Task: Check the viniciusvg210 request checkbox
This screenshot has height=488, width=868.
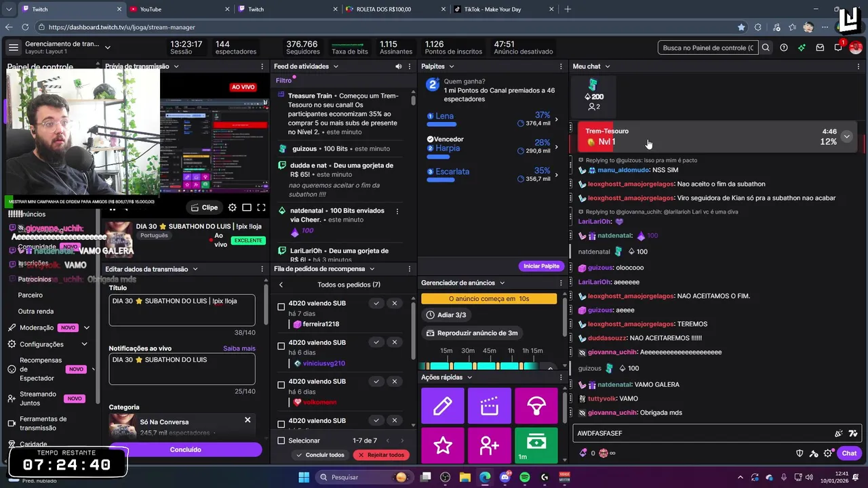Action: [x=281, y=346]
